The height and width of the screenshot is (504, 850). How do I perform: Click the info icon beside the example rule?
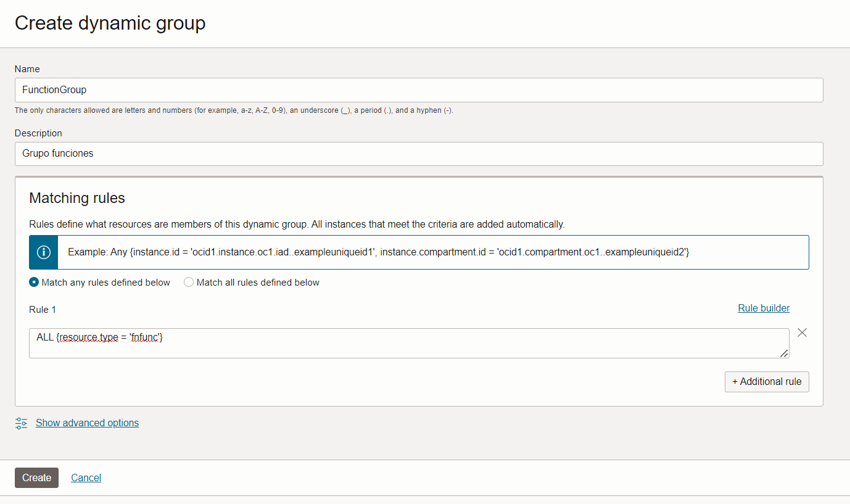click(43, 252)
